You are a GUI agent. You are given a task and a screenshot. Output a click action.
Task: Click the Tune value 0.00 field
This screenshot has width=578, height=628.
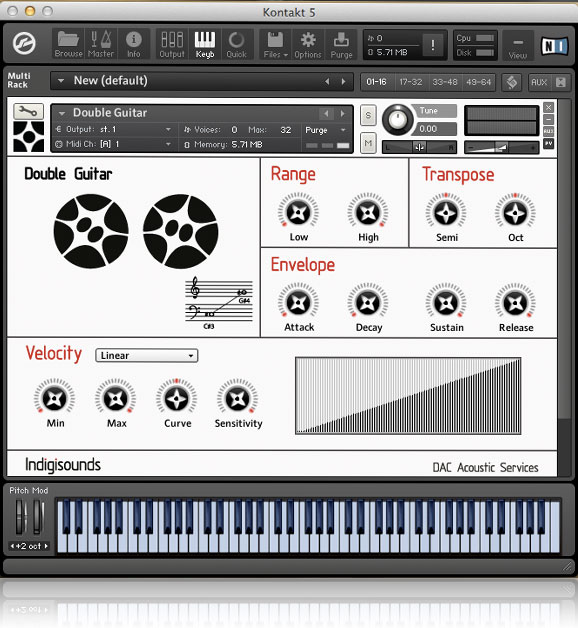(436, 129)
